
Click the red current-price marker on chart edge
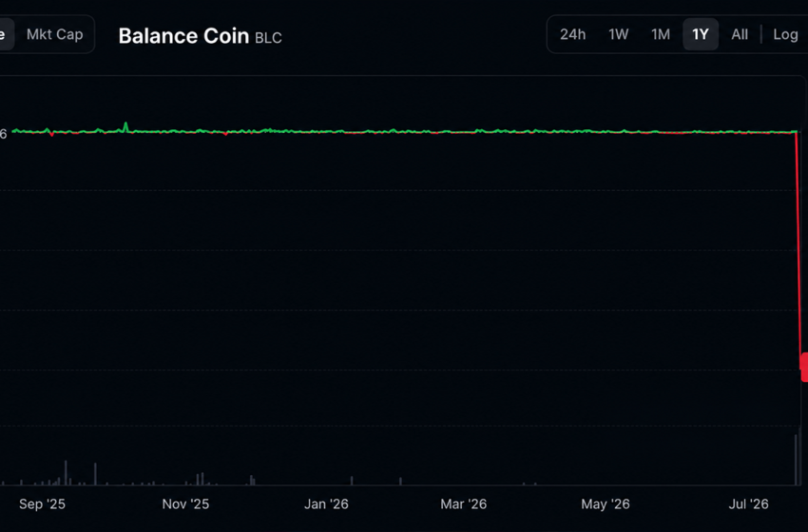click(x=804, y=368)
